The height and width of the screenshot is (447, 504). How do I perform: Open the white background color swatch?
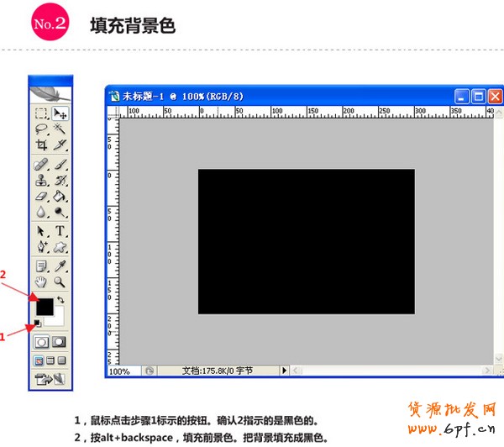point(56,318)
